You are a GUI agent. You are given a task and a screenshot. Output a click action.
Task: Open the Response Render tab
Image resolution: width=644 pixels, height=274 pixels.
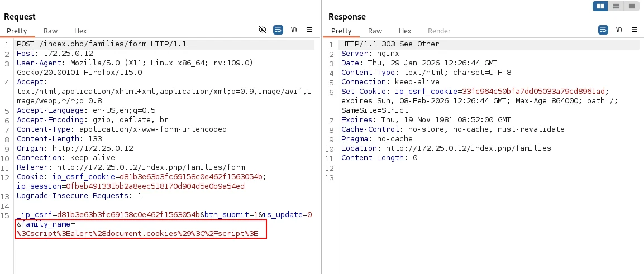click(439, 31)
